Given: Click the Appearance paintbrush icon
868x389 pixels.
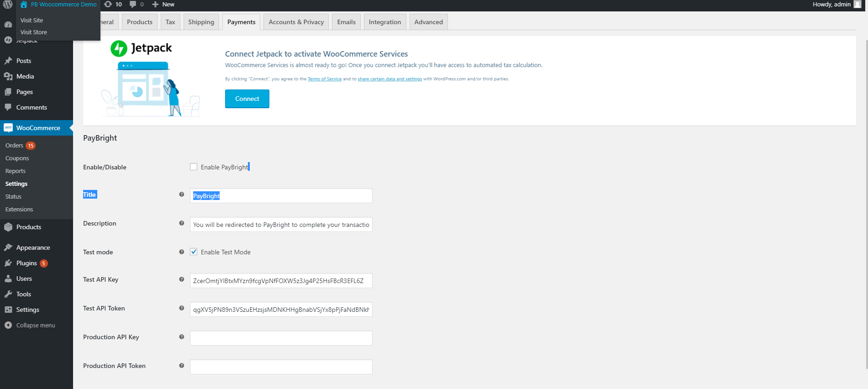Looking at the screenshot, I should click(8, 247).
